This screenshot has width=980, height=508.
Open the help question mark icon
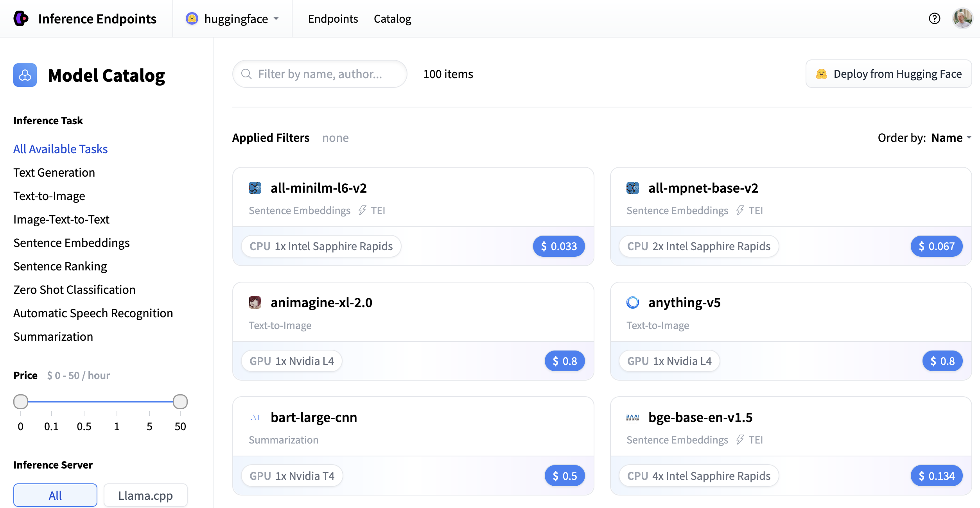point(934,18)
